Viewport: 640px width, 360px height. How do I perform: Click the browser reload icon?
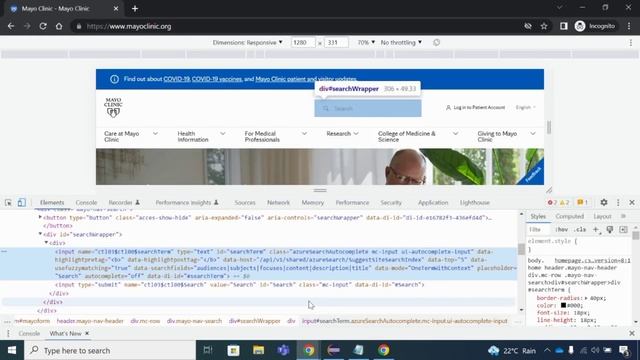tap(43, 26)
